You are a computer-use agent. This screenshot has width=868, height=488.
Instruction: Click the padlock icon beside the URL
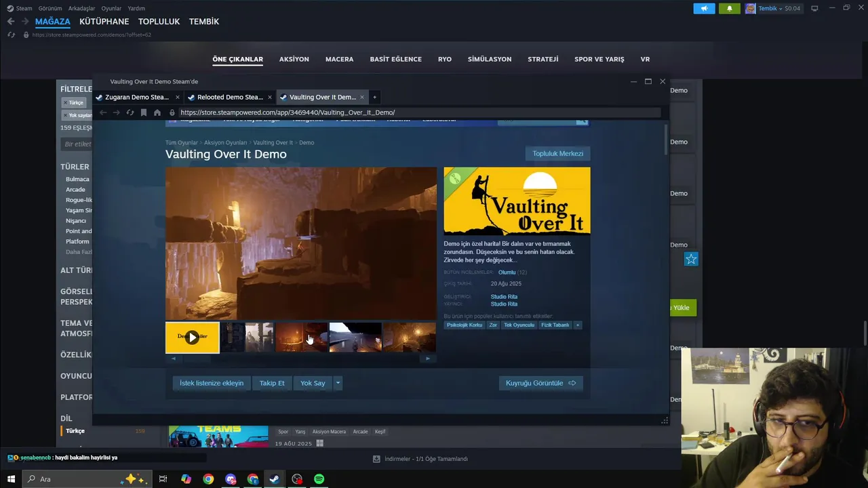click(172, 113)
